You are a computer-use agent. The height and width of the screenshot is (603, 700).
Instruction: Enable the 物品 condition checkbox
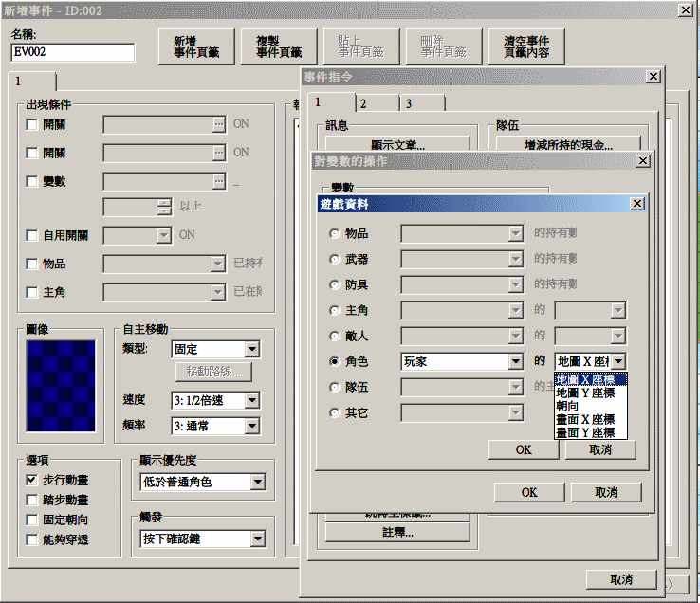click(x=31, y=264)
